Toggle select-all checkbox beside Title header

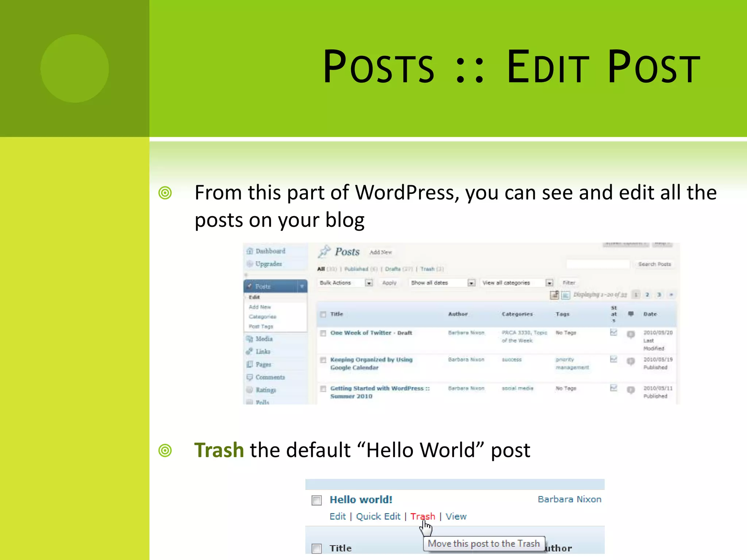(323, 314)
